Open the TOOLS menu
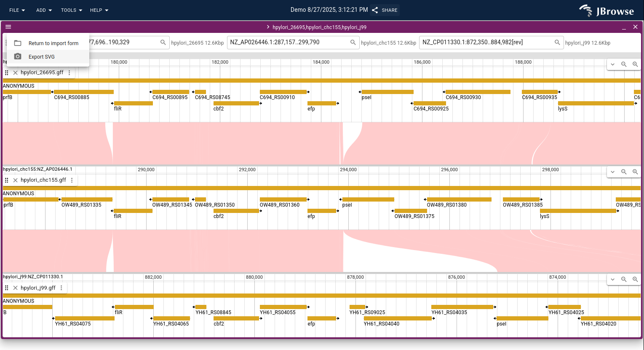Screen dimensions: 644x350 (x=72, y=10)
